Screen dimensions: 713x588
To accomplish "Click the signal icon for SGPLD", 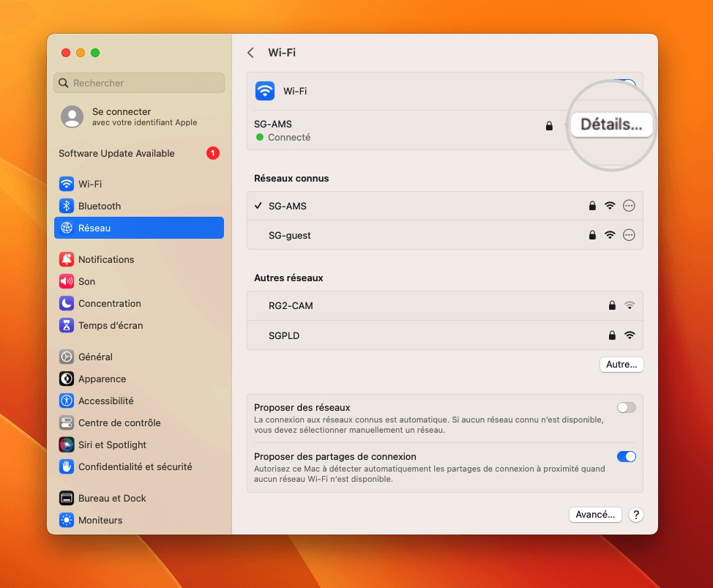I will coord(630,335).
